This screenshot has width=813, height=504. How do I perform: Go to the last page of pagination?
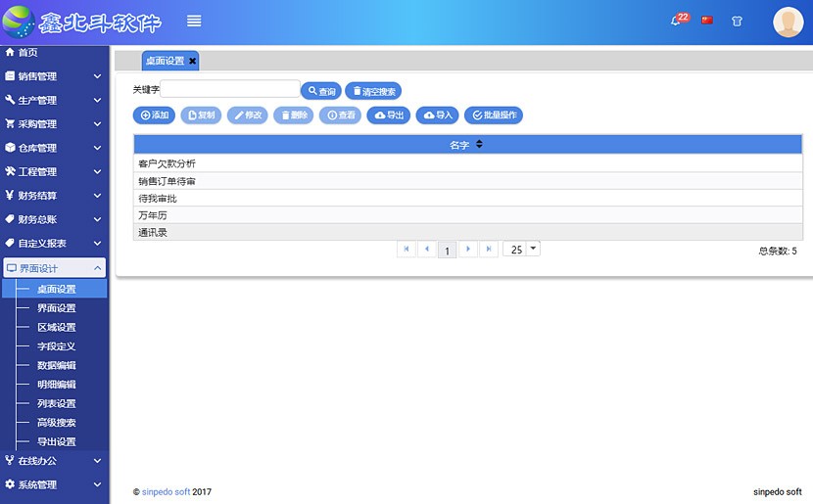coord(489,250)
